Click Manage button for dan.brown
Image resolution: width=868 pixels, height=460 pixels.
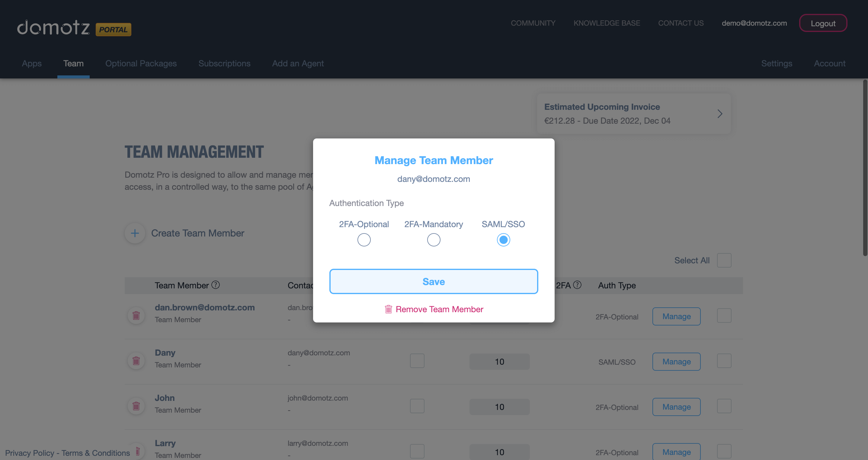[x=676, y=316]
